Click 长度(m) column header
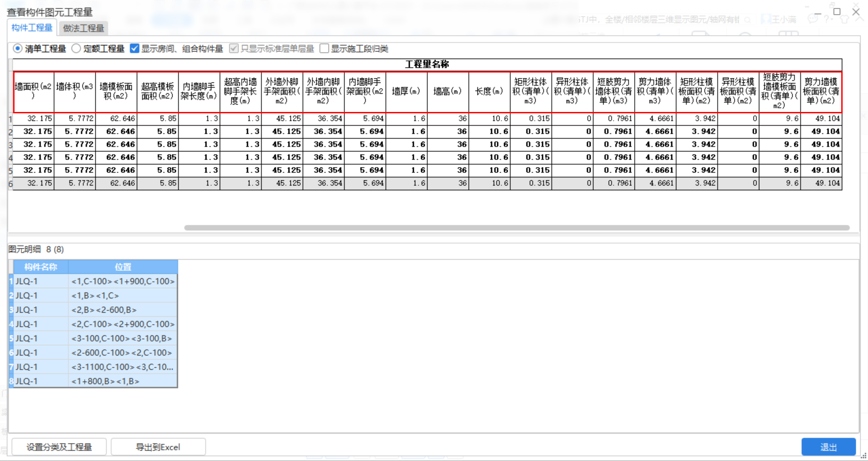868x461 pixels. [490, 92]
